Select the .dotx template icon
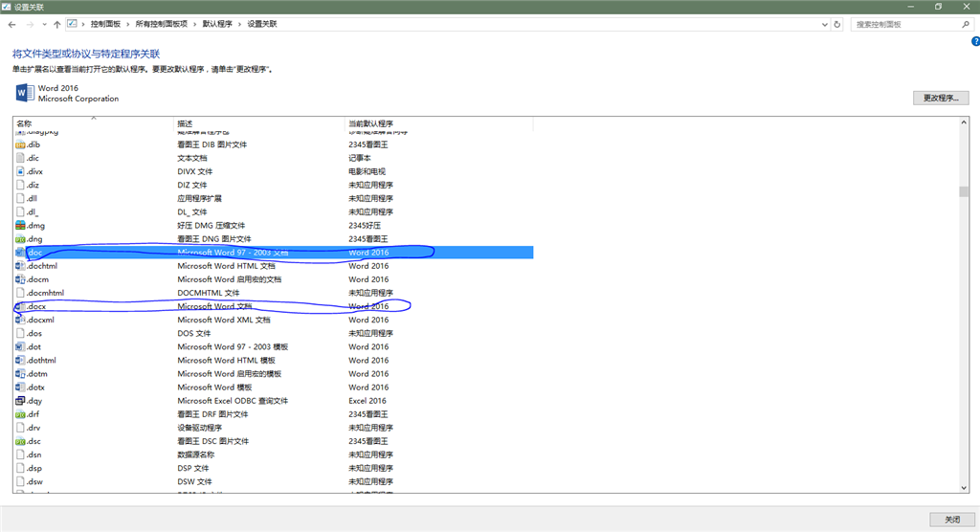The height and width of the screenshot is (532, 980). (x=20, y=387)
